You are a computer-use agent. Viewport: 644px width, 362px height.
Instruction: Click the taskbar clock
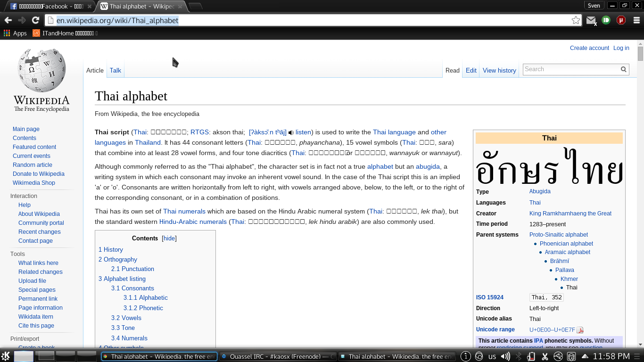[611, 356]
